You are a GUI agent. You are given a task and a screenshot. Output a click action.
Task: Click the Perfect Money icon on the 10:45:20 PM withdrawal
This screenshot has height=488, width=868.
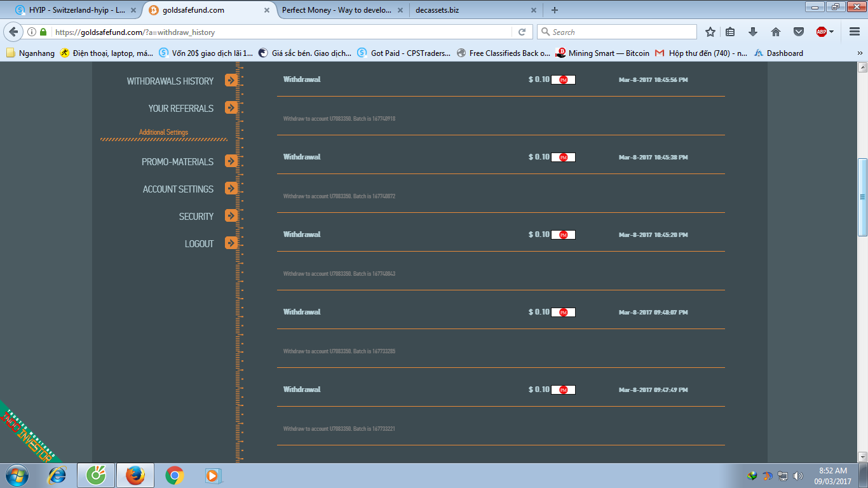coord(563,235)
